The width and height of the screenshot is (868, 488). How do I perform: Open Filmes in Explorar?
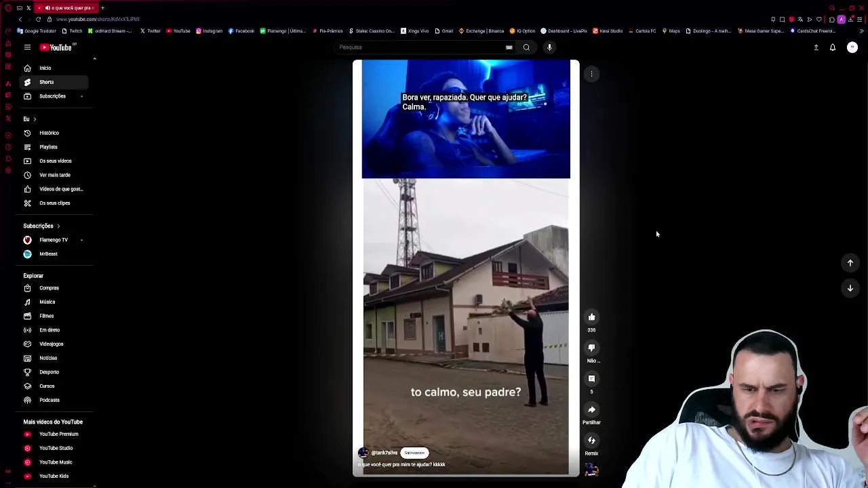pos(54,316)
